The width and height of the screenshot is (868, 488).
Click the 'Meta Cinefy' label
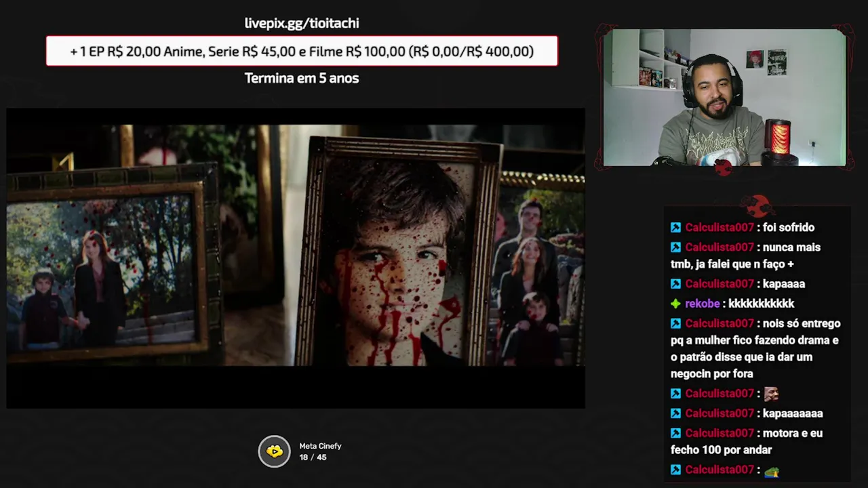coord(320,446)
